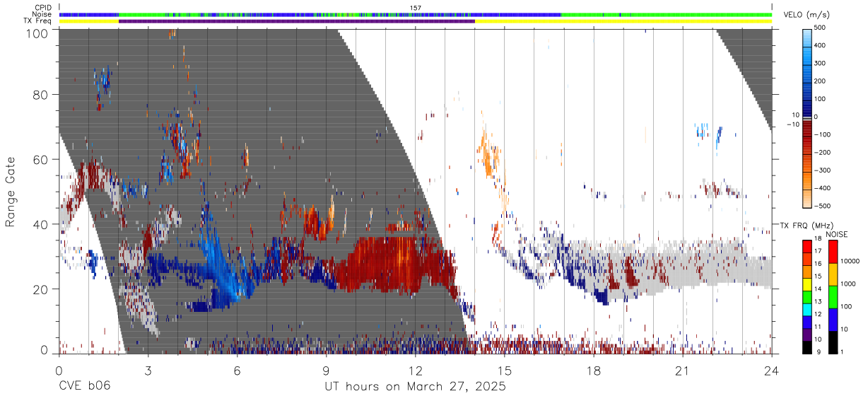Click the '1' tick on NOISE scale
Screen dimensions: 868x401
842,352
